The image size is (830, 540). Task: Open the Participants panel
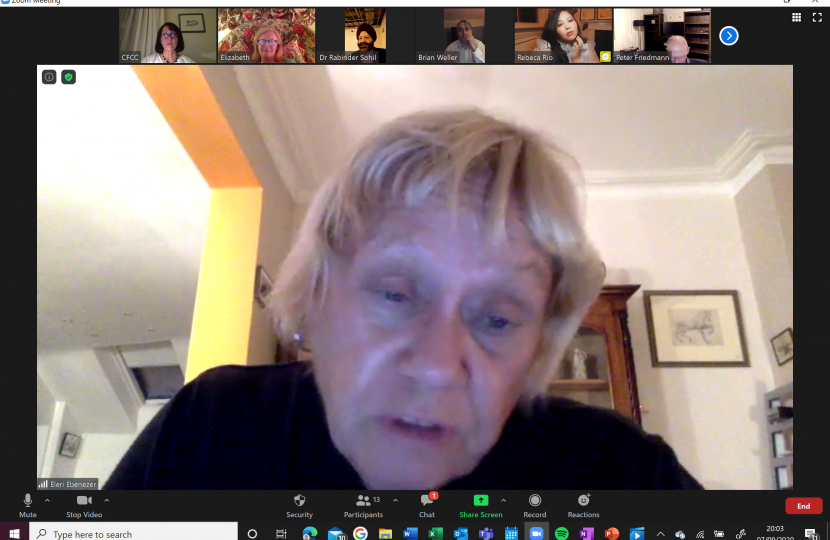(363, 504)
